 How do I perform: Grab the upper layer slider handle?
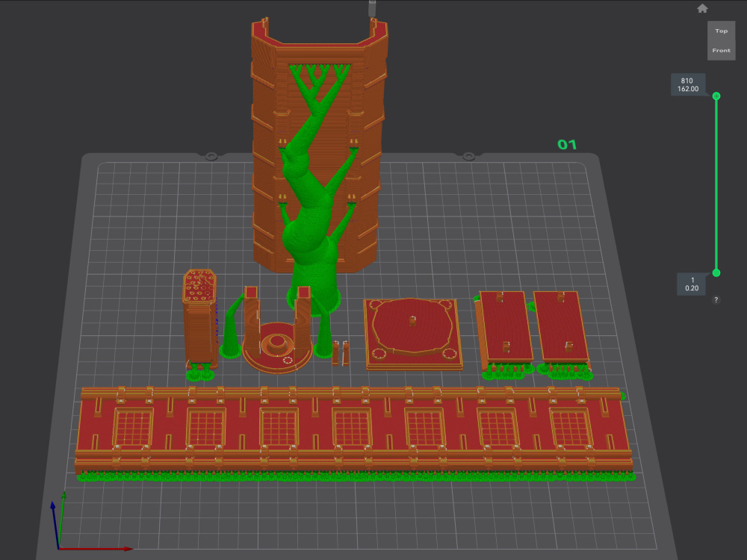pyautogui.click(x=716, y=96)
